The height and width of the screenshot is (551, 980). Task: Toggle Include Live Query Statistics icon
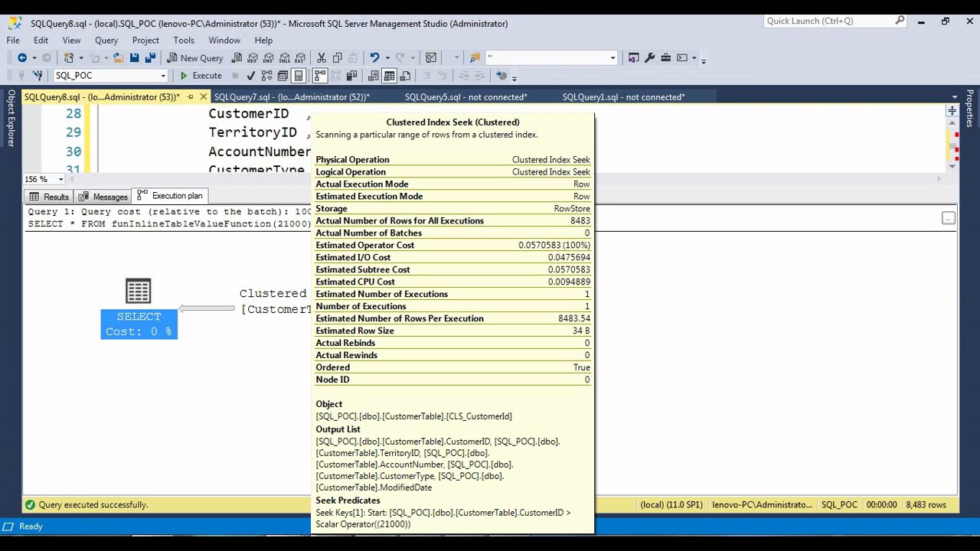(x=336, y=75)
